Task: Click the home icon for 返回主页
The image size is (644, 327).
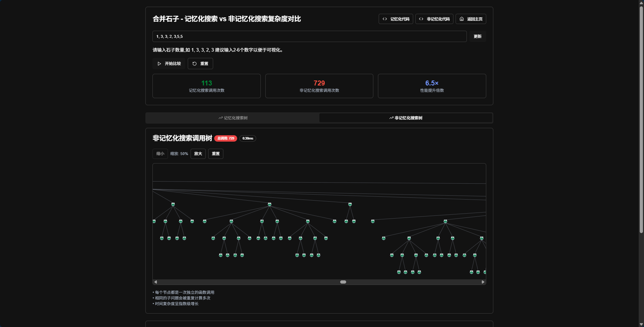Action: pyautogui.click(x=462, y=19)
